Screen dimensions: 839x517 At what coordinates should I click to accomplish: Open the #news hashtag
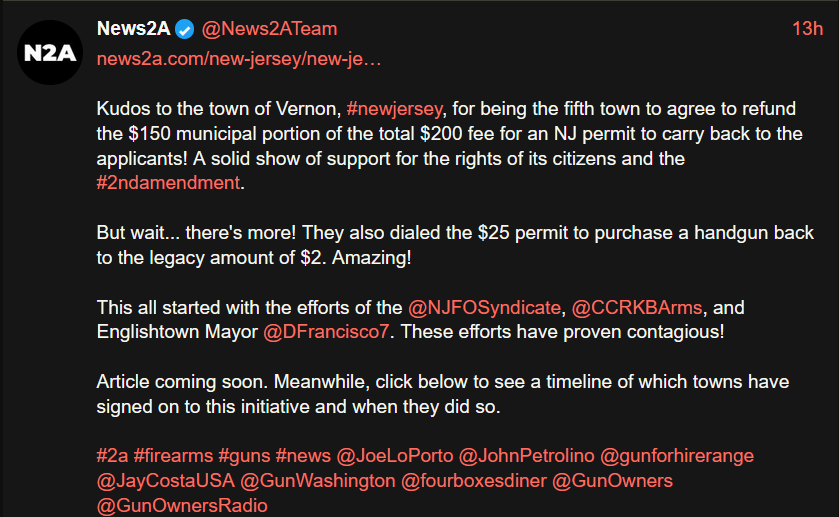(x=304, y=456)
